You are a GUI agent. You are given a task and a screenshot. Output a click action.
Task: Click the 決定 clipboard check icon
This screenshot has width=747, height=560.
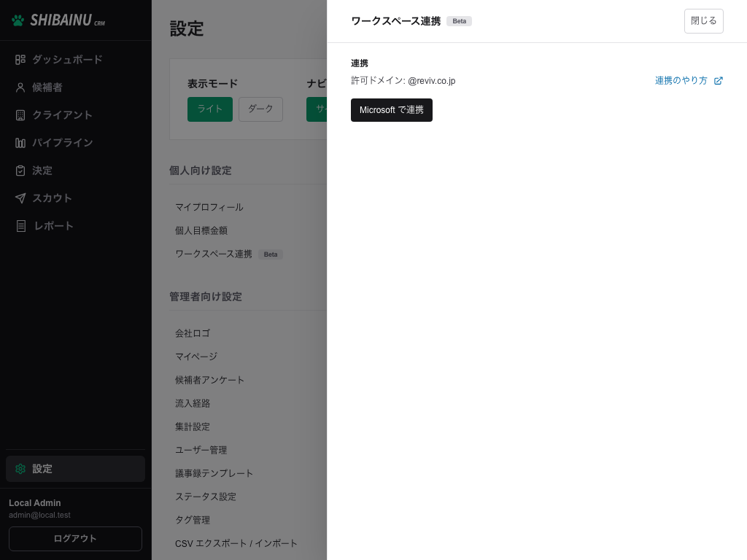tap(20, 171)
